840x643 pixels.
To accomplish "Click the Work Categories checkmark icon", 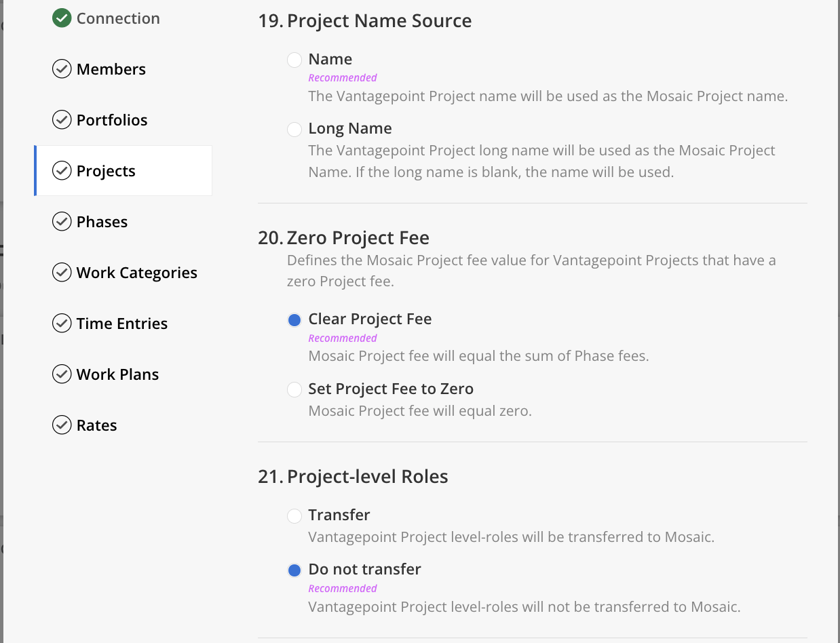I will pyautogui.click(x=62, y=273).
